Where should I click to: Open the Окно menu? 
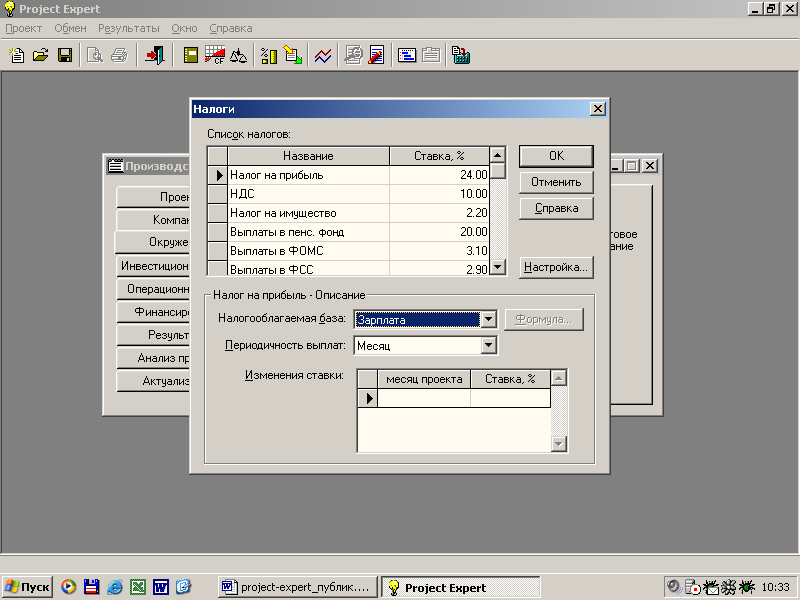(x=184, y=29)
